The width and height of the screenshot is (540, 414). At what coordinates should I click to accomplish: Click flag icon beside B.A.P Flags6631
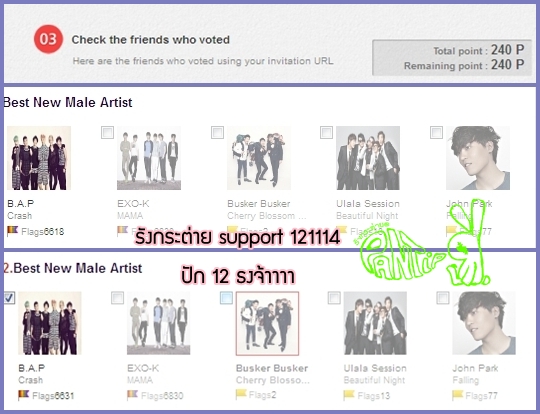tap(23, 395)
